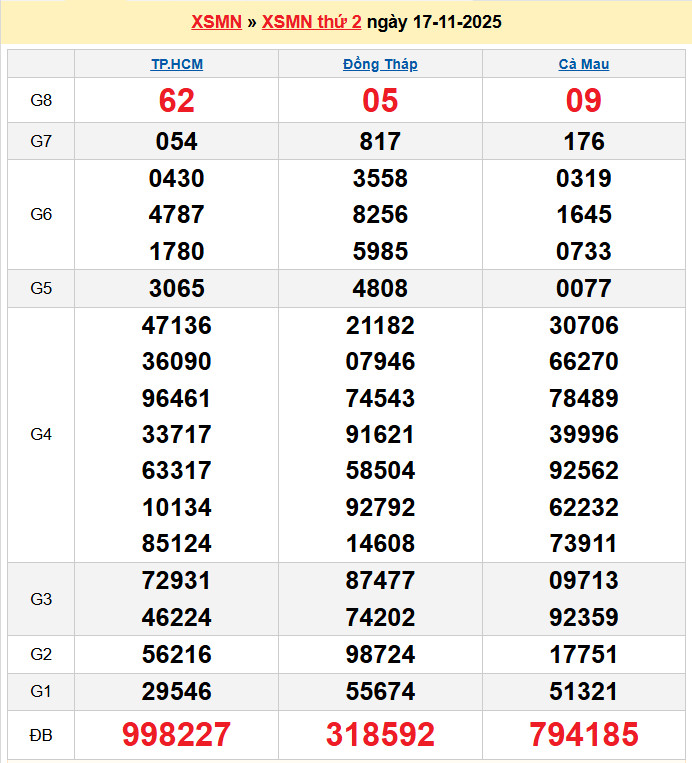
Task: Click the G5 result 3065
Action: (x=176, y=289)
